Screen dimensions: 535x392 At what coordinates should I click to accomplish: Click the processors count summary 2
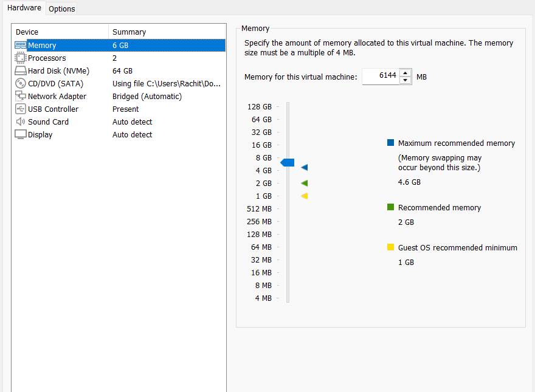(115, 58)
